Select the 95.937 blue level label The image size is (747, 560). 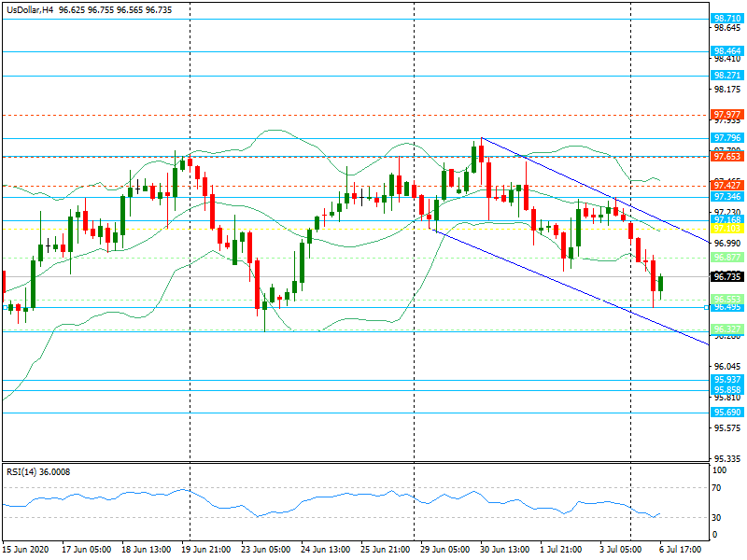pyautogui.click(x=726, y=380)
